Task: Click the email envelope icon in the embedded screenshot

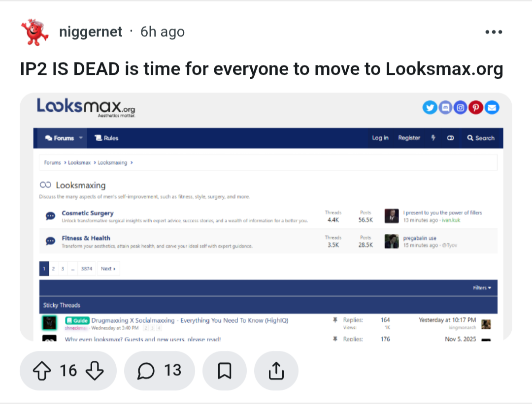Action: coord(492,107)
